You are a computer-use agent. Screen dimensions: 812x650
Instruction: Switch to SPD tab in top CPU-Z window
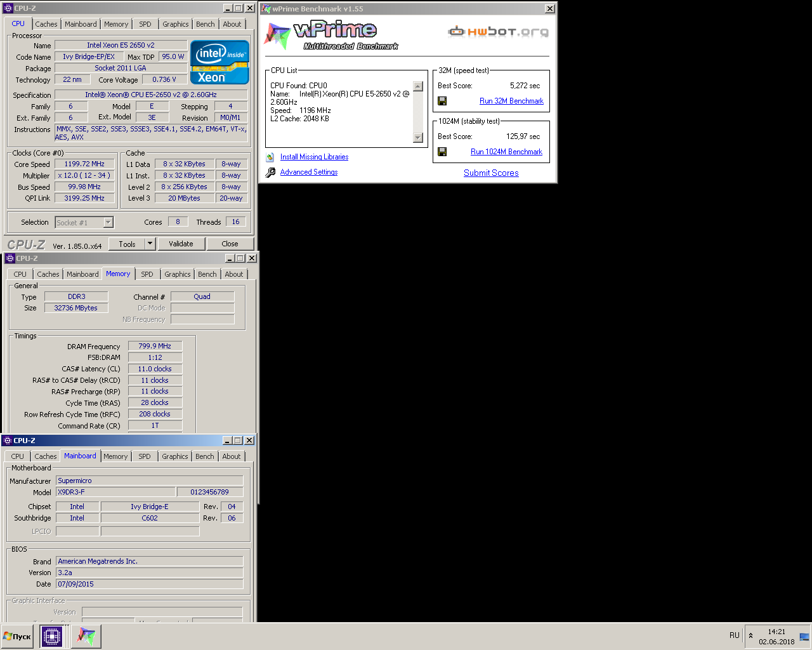point(145,24)
